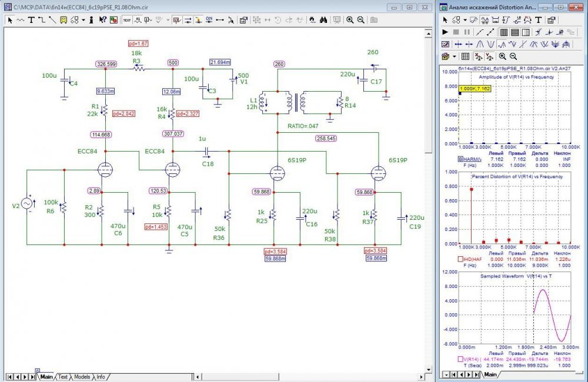Open the dropdown arrow in the analysis toolbar top row
The image size is (588, 382).
click(x=465, y=19)
